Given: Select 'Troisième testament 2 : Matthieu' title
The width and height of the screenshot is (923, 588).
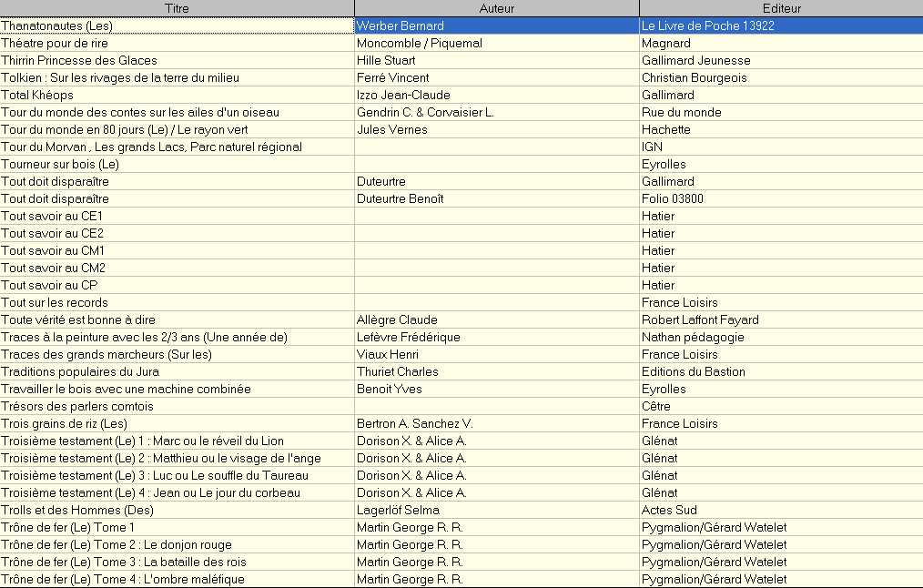Looking at the screenshot, I should [x=177, y=459].
